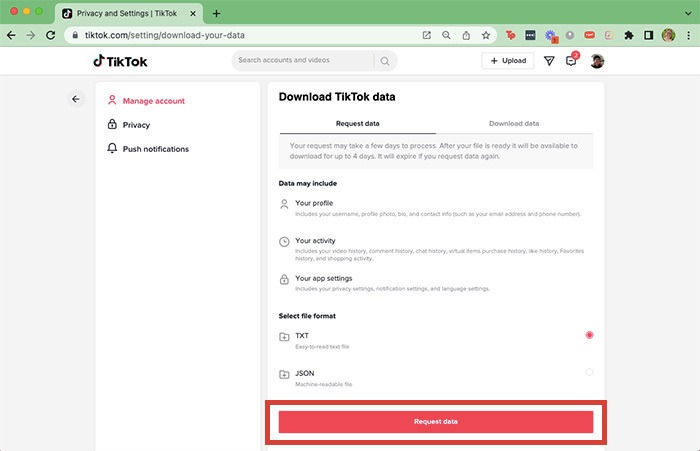Toggle the Chrome side panel icon
The height and width of the screenshot is (451, 700).
(x=649, y=35)
